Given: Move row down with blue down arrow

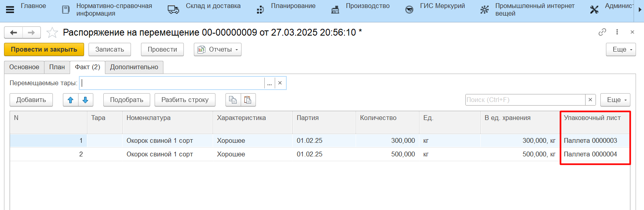Looking at the screenshot, I should [x=85, y=100].
